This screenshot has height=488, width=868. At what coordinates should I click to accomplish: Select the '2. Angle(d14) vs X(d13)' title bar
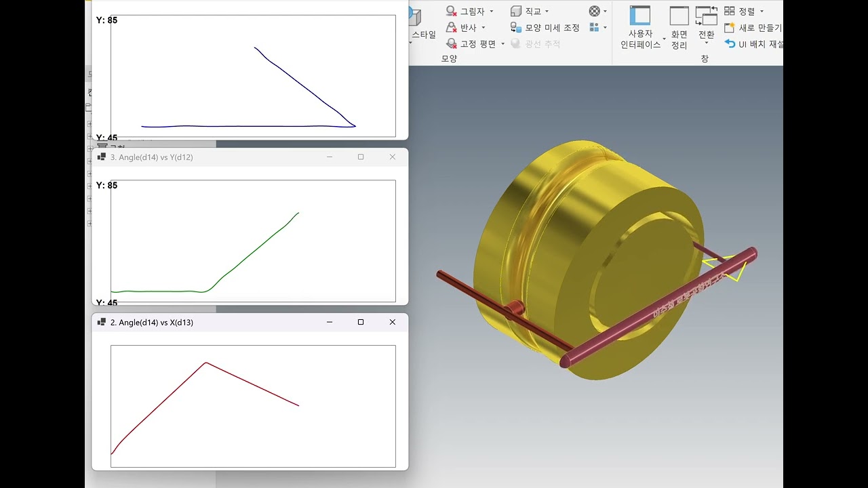click(x=250, y=323)
